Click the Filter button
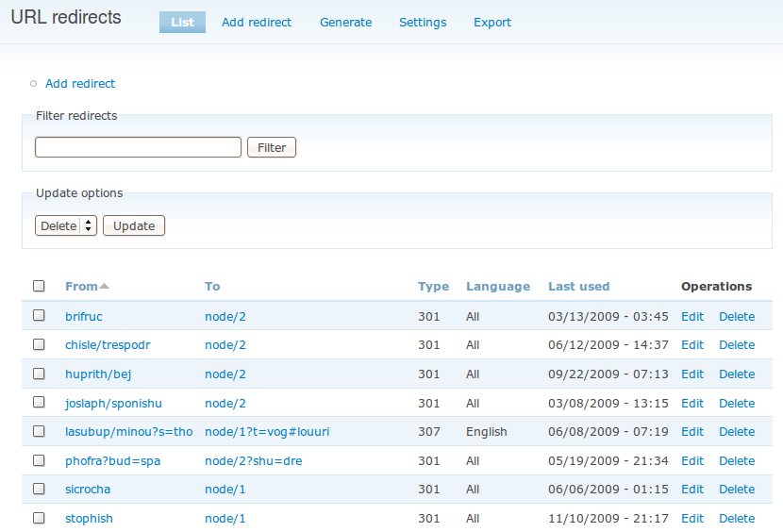The image size is (783, 532). pos(272,147)
